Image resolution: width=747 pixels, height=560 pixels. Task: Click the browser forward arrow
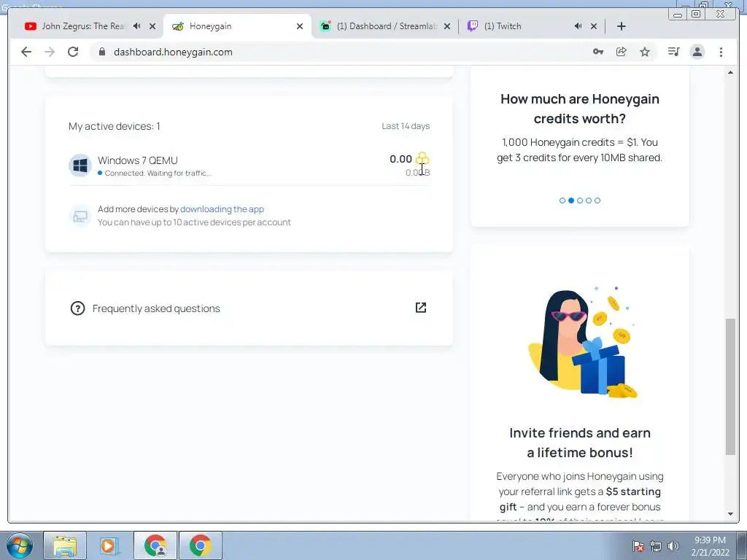click(x=50, y=52)
